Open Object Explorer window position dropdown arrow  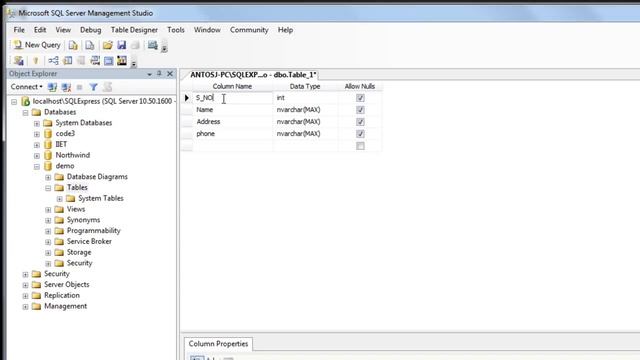point(149,74)
